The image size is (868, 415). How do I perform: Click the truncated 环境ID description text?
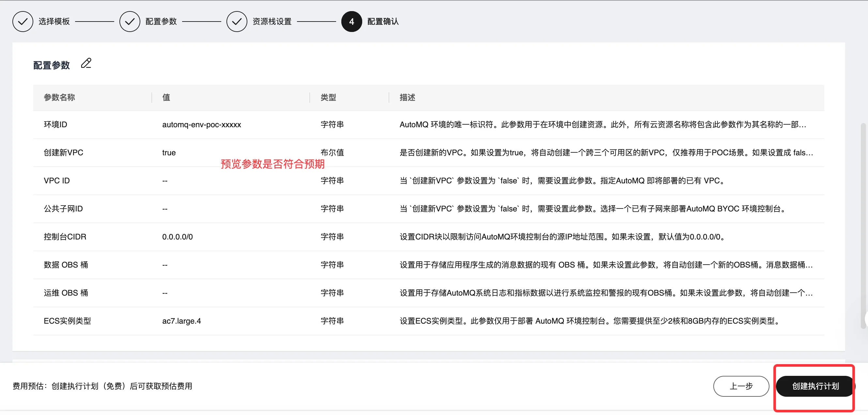602,125
